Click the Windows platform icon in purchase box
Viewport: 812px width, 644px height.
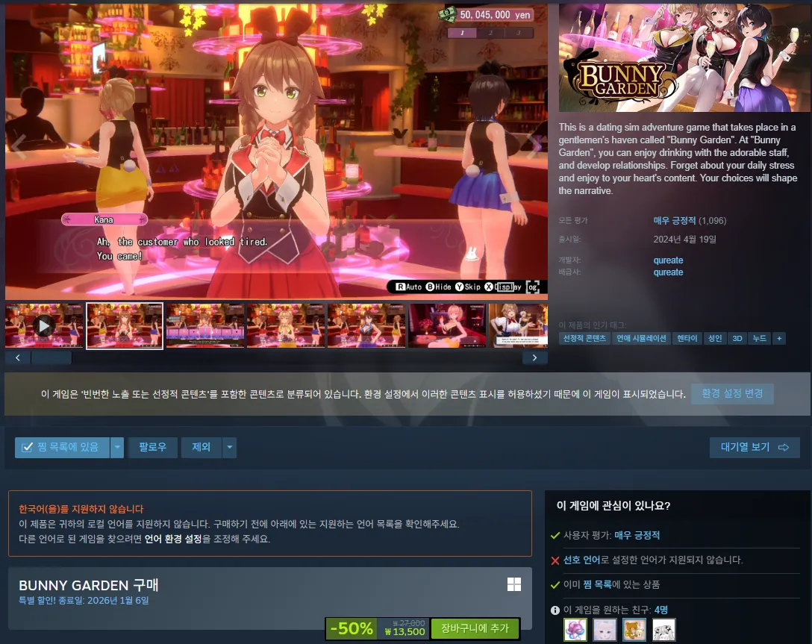[514, 584]
